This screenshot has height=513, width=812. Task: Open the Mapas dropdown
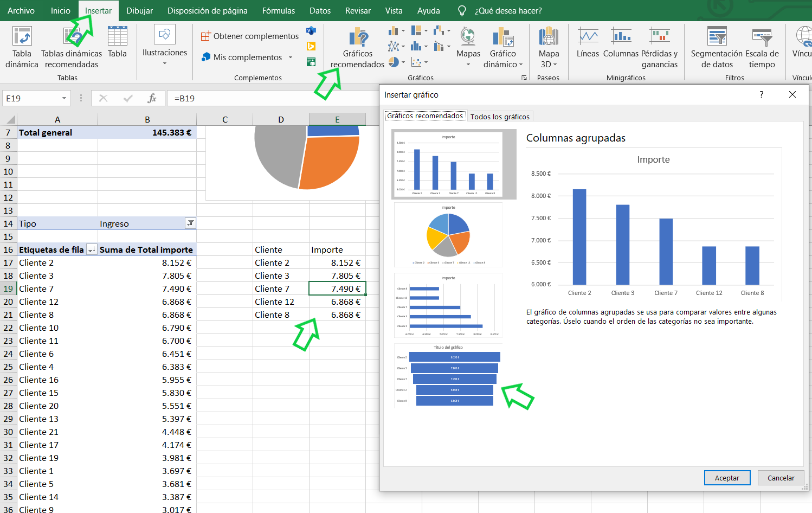(468, 48)
